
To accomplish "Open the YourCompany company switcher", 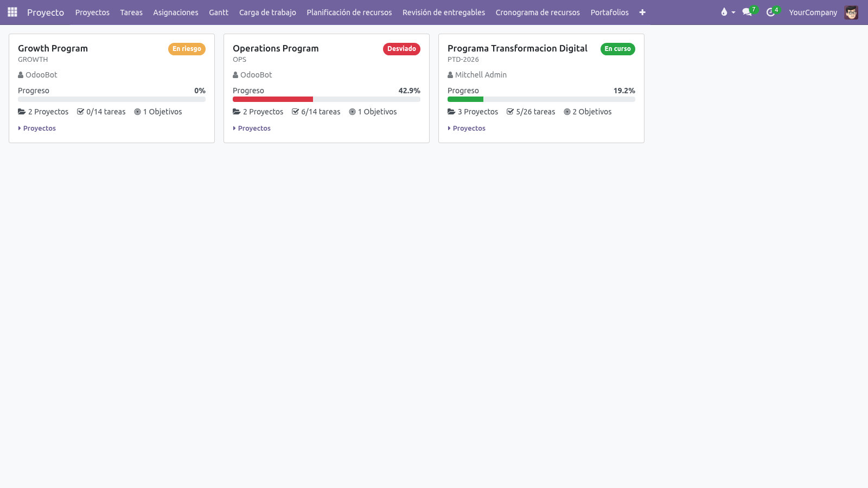I will point(813,12).
